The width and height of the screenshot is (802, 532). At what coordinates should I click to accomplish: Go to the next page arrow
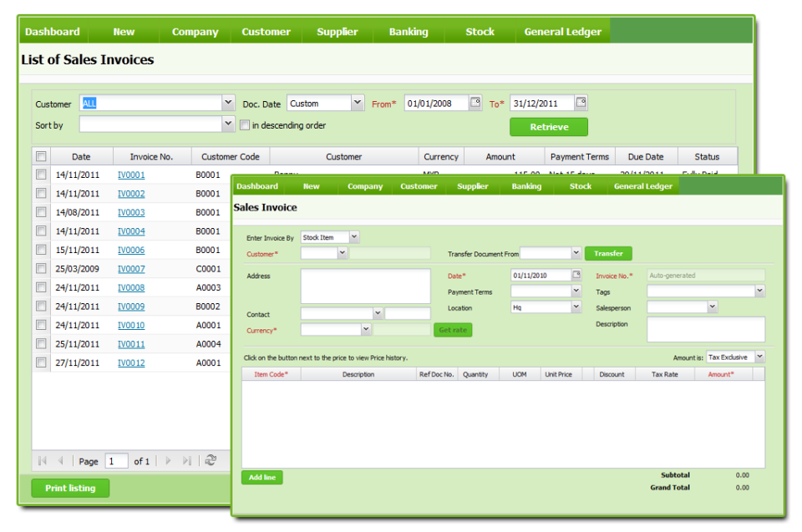[167, 460]
